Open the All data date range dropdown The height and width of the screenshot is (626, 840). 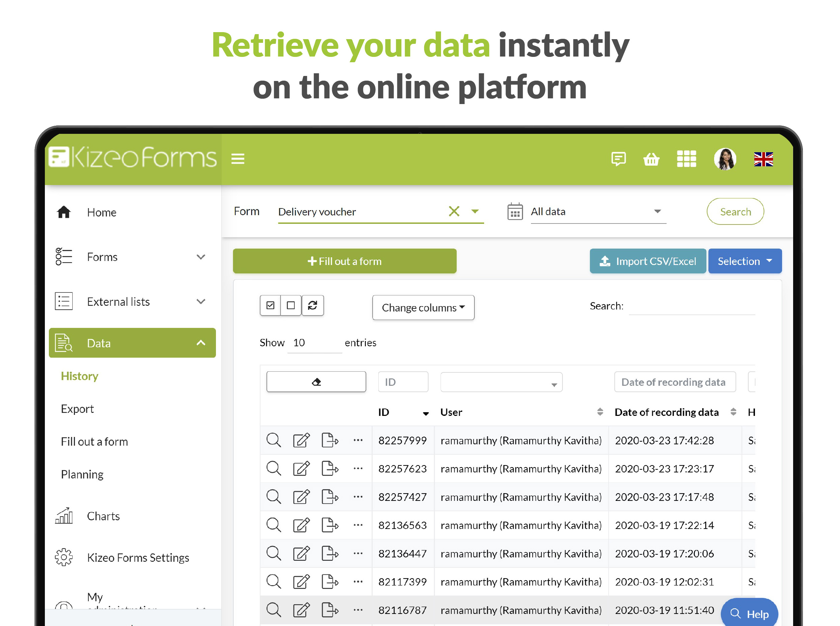coord(598,211)
